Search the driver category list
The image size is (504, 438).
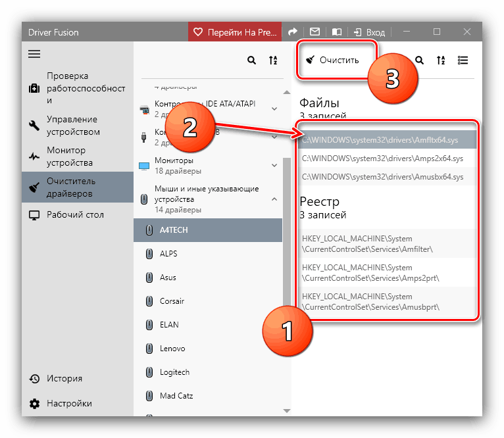click(251, 60)
